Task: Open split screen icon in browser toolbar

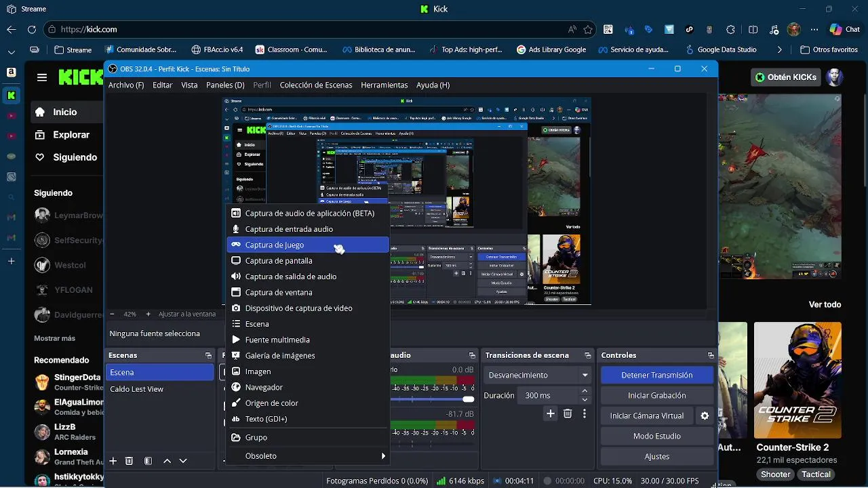Action: [x=753, y=30]
